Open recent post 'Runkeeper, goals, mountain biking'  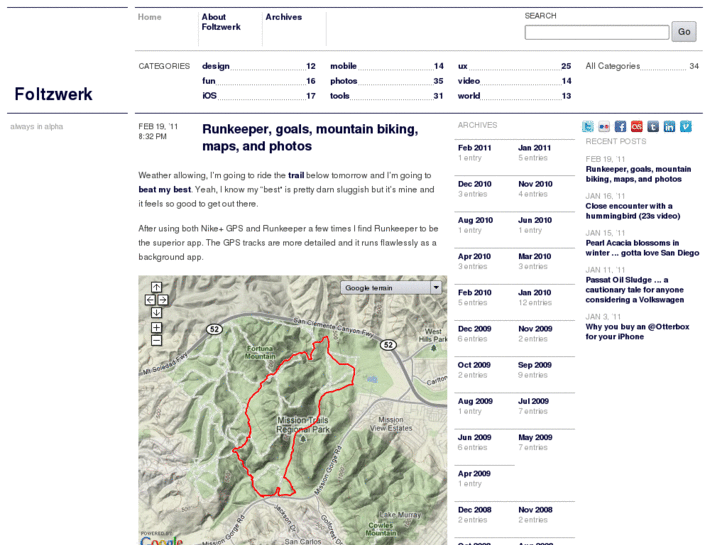click(x=638, y=174)
